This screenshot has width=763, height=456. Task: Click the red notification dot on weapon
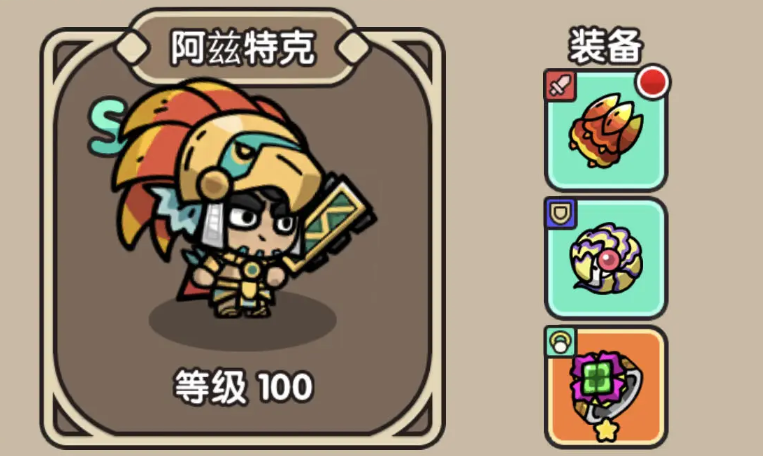click(x=653, y=82)
